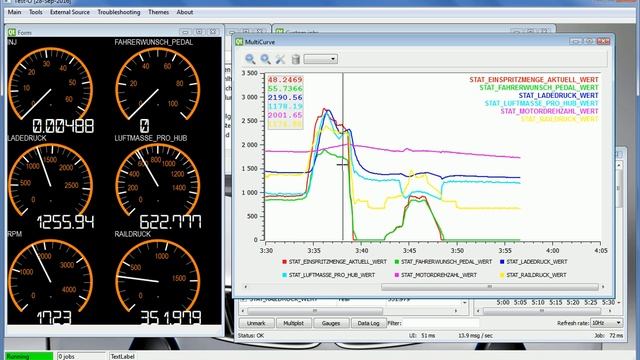
Task: Click the Unmark button
Action: 256,323
